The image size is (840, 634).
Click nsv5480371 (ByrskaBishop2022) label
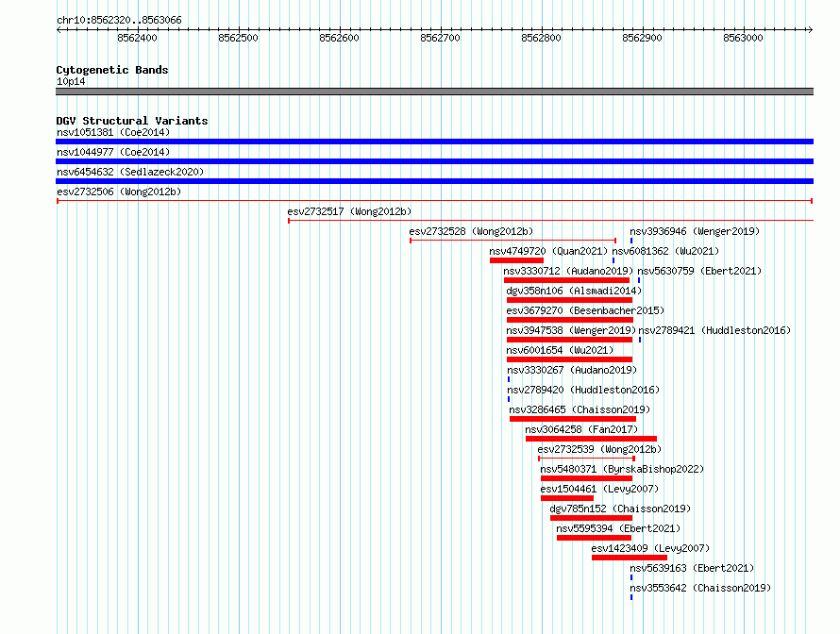[622, 469]
